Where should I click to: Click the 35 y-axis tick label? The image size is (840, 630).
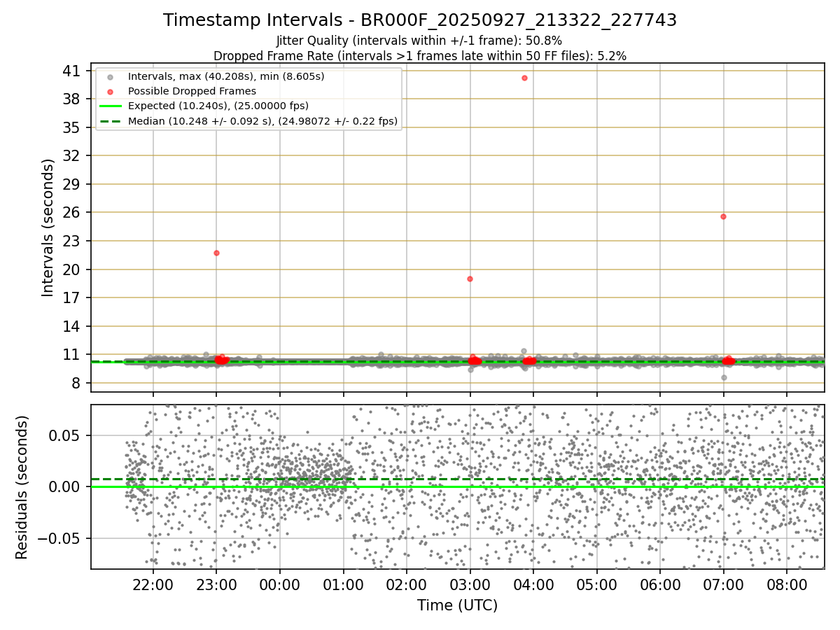pyautogui.click(x=73, y=127)
